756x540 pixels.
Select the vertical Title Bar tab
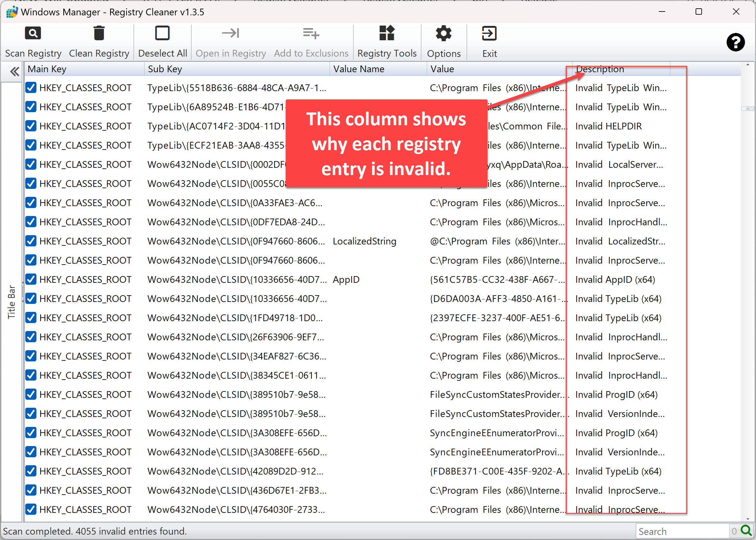pos(11,302)
